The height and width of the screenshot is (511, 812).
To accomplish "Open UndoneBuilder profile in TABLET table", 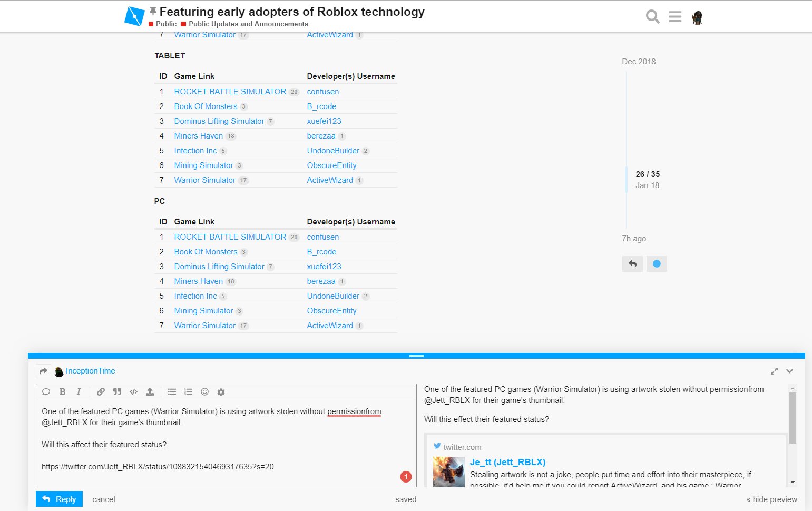I will tap(333, 151).
